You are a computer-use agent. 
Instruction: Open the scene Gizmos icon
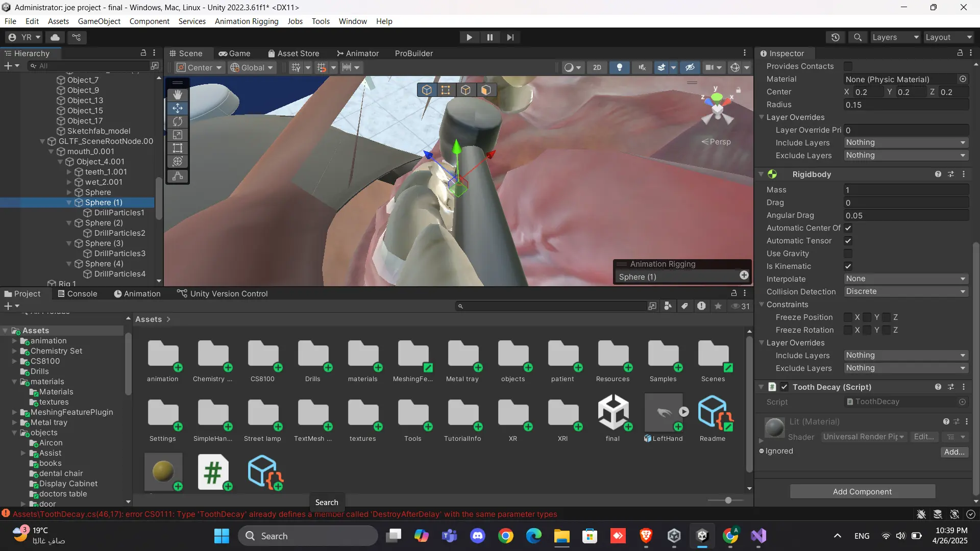coord(735,67)
